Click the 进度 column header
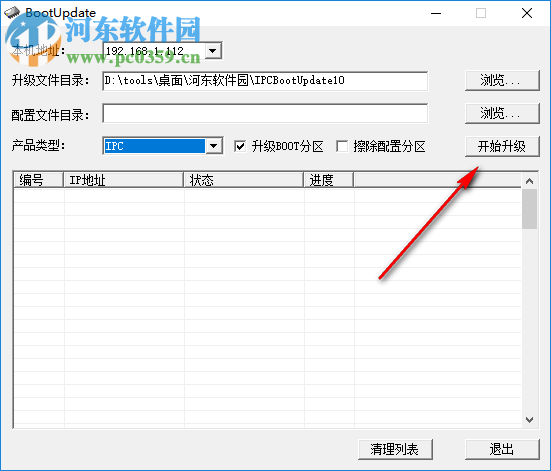The image size is (551, 471). point(329,180)
